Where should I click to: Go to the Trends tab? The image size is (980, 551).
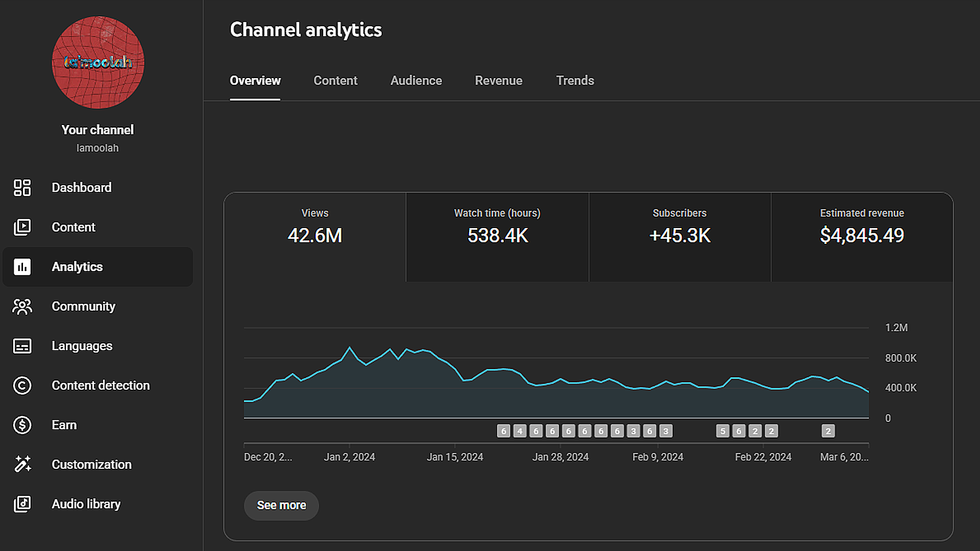point(575,81)
